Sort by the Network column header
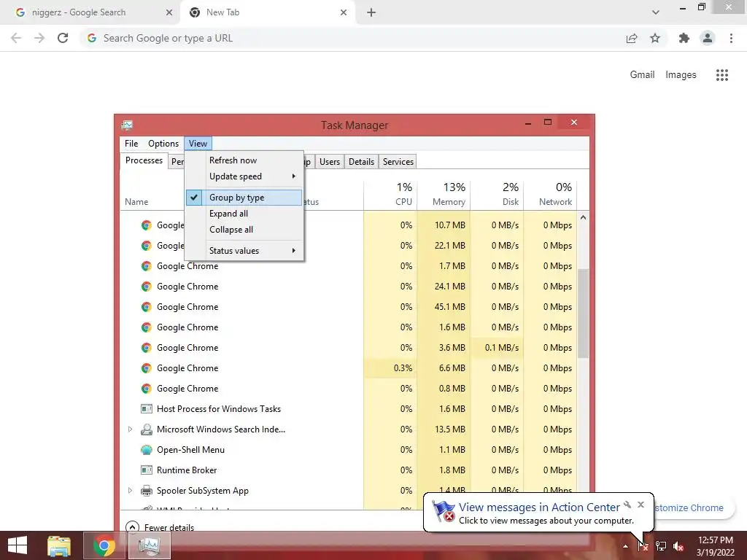Viewport: 747px width, 560px height. 551,194
